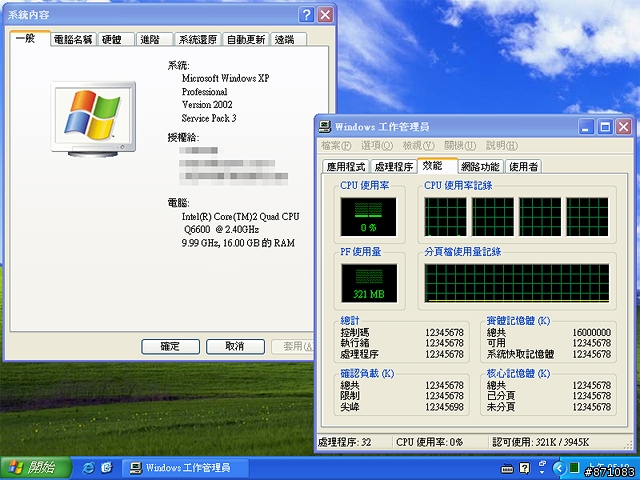
Task: Open the 開始 Start menu
Action: [x=36, y=468]
